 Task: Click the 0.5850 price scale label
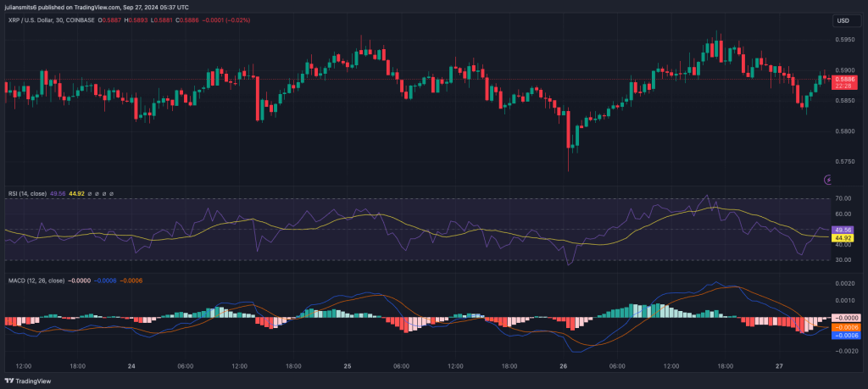point(845,101)
